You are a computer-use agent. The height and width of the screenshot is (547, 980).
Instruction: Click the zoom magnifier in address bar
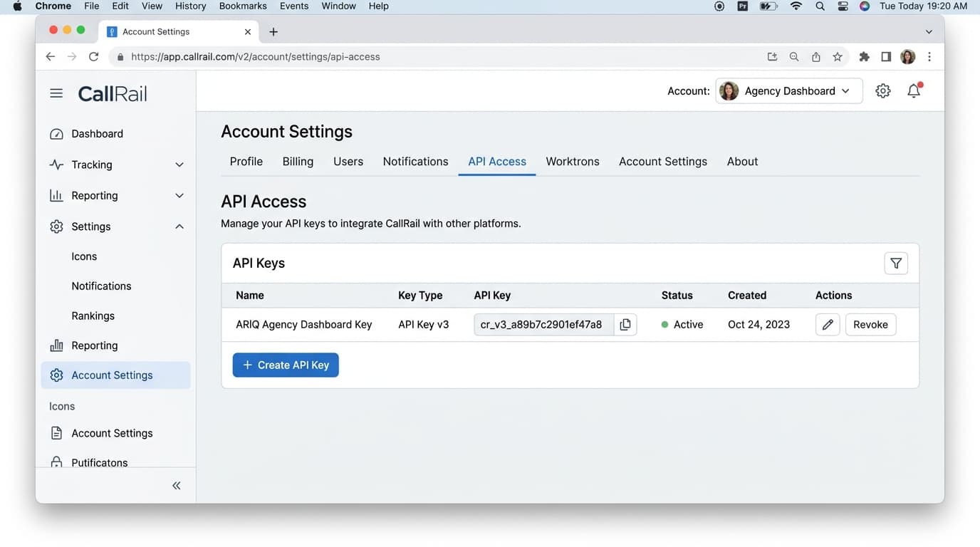tap(794, 56)
